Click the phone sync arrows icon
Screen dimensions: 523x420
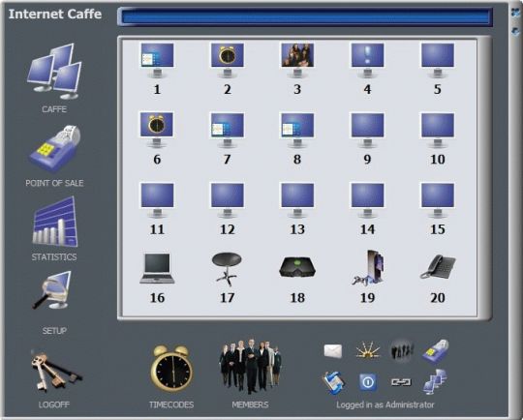(x=333, y=382)
